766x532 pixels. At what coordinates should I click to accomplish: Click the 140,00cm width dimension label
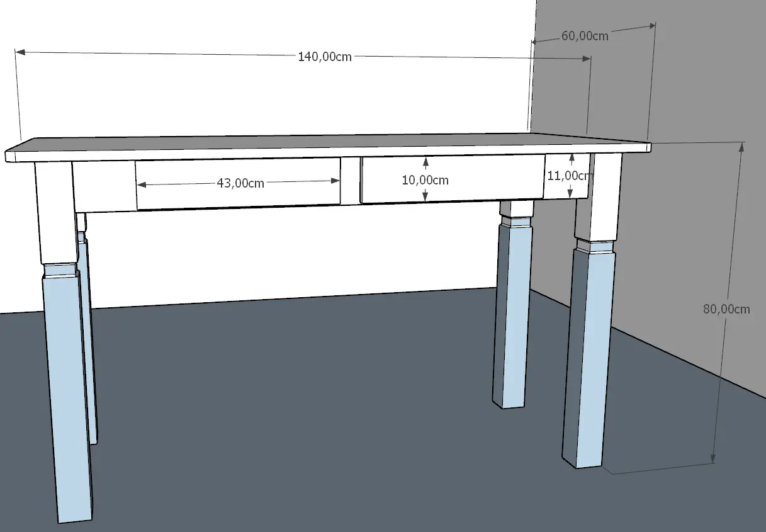325,57
